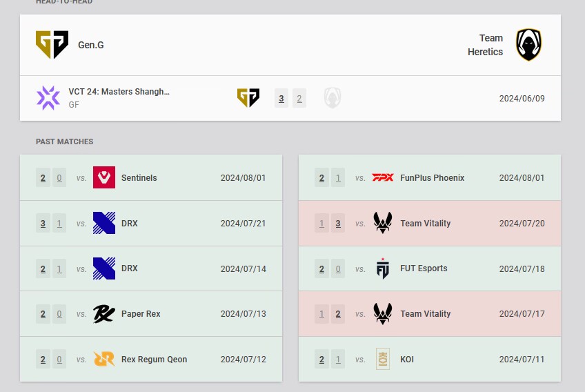Click the 2024/08/01 date in FunPlus Phoenix row

tap(522, 177)
